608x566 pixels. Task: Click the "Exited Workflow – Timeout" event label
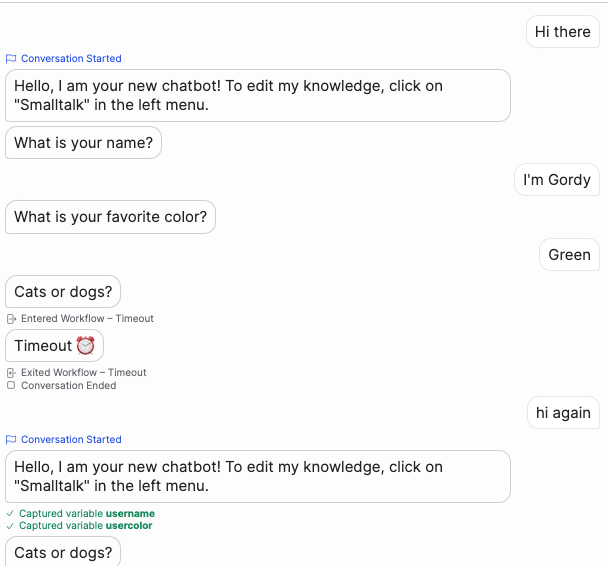tap(83, 373)
